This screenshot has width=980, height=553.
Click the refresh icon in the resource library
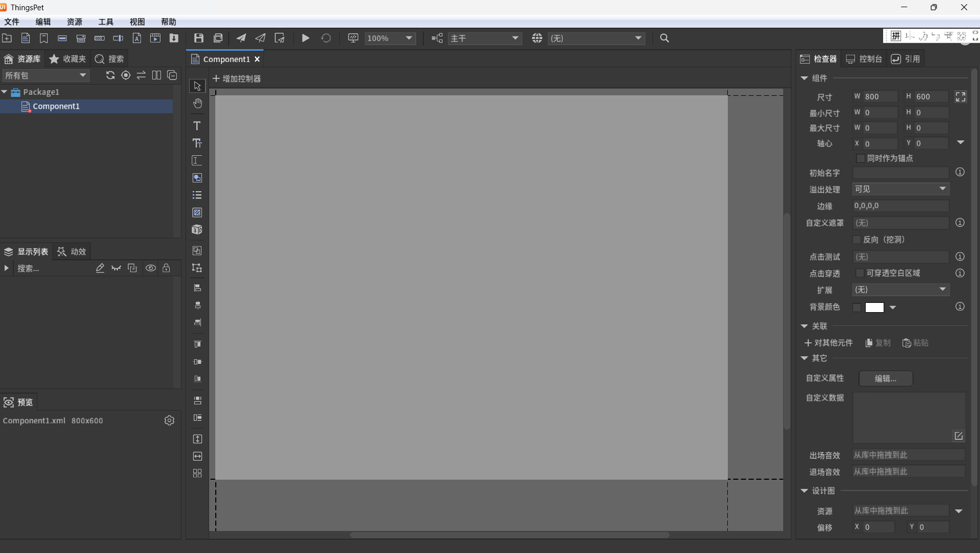coord(110,75)
